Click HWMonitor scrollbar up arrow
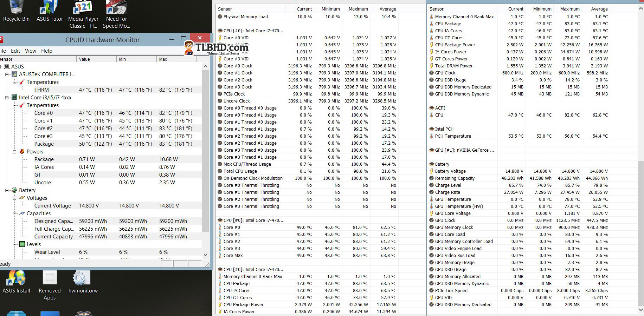Image resolution: width=644 pixels, height=316 pixels. [205, 66]
